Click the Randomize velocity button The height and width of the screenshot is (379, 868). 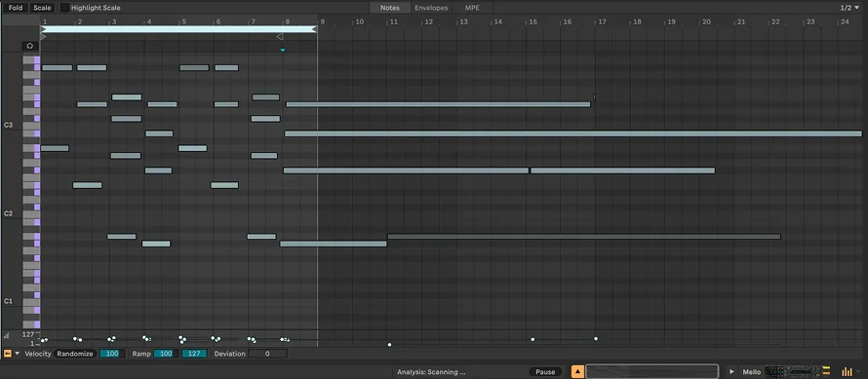coord(75,354)
